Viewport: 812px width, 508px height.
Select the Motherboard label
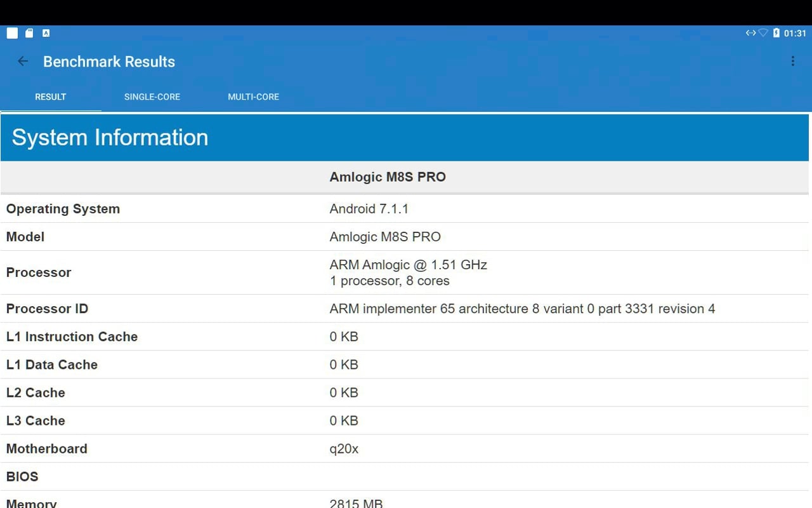(47, 448)
